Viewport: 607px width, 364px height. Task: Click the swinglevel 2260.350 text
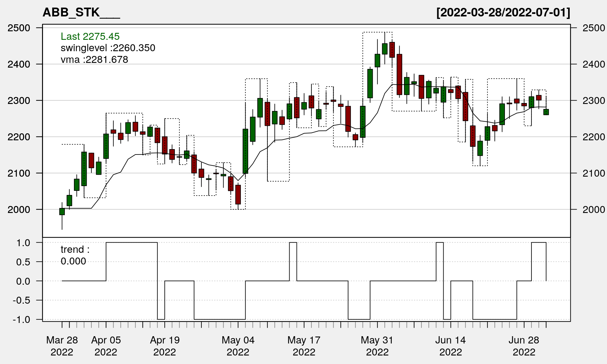[x=108, y=48]
